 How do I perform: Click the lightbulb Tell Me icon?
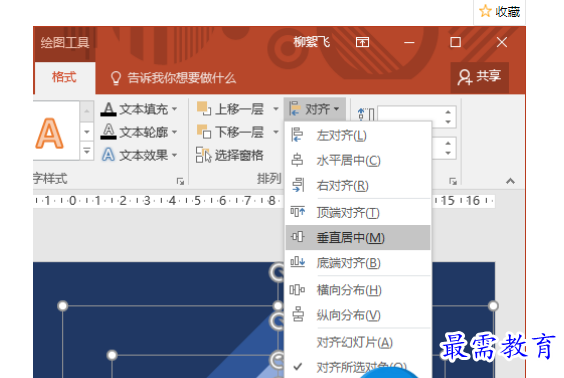coord(116,78)
